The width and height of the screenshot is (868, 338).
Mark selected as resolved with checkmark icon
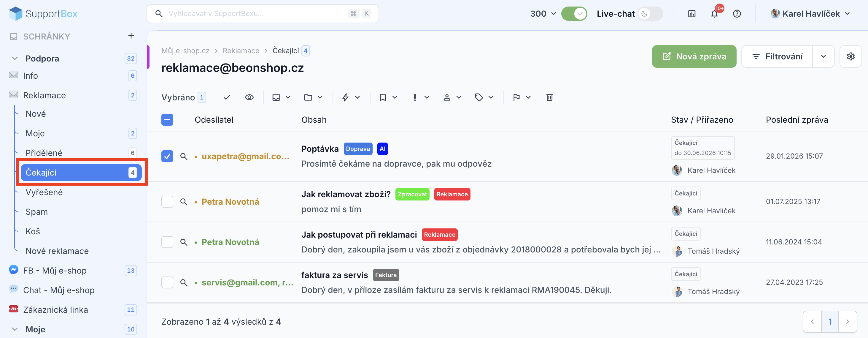click(227, 97)
